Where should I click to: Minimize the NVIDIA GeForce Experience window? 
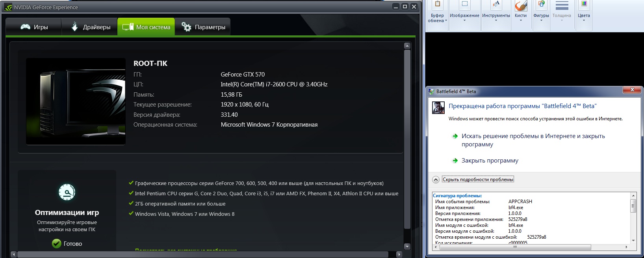point(396,7)
